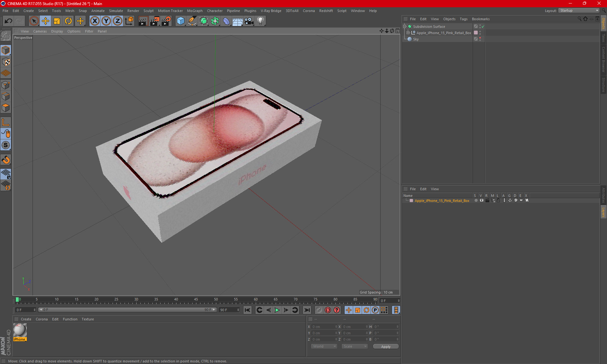Open the MoGraph menu
Image resolution: width=607 pixels, height=364 pixels.
tap(194, 11)
